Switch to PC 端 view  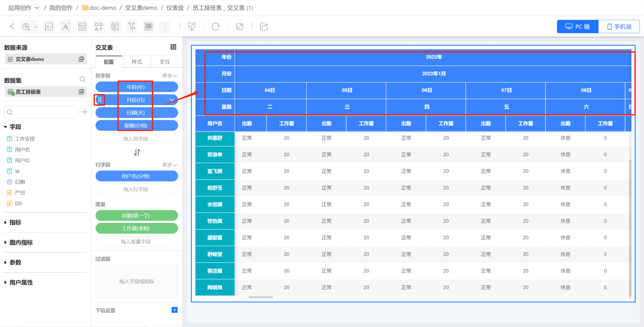pos(577,27)
